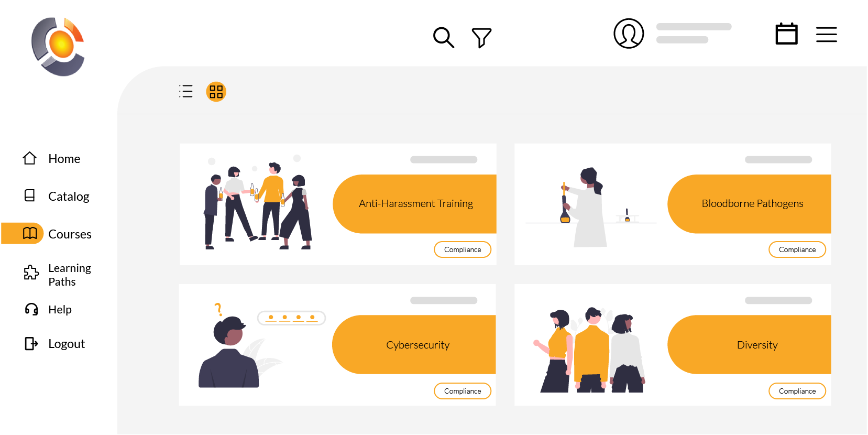Click the Diversity course illustration

coord(590,350)
